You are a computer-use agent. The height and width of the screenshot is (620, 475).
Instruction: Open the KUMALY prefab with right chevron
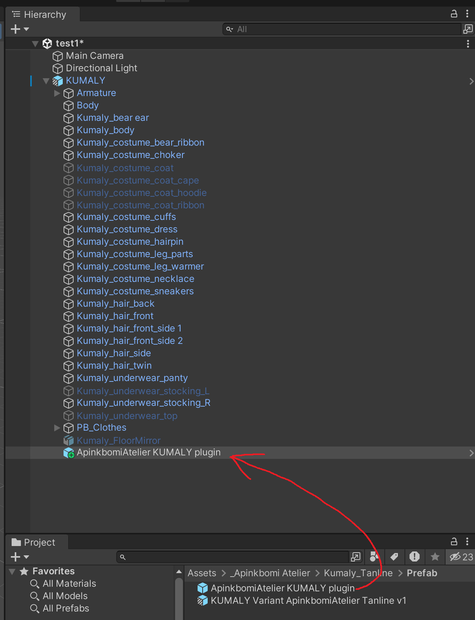coord(471,81)
